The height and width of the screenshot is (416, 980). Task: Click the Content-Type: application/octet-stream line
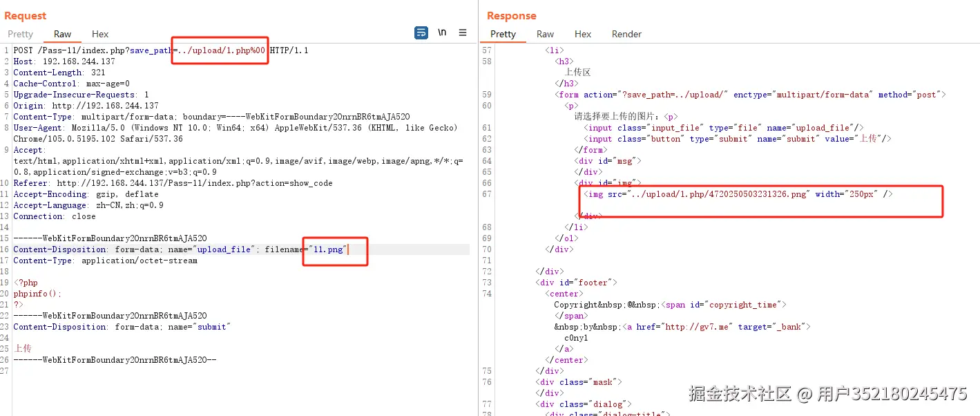[105, 261]
